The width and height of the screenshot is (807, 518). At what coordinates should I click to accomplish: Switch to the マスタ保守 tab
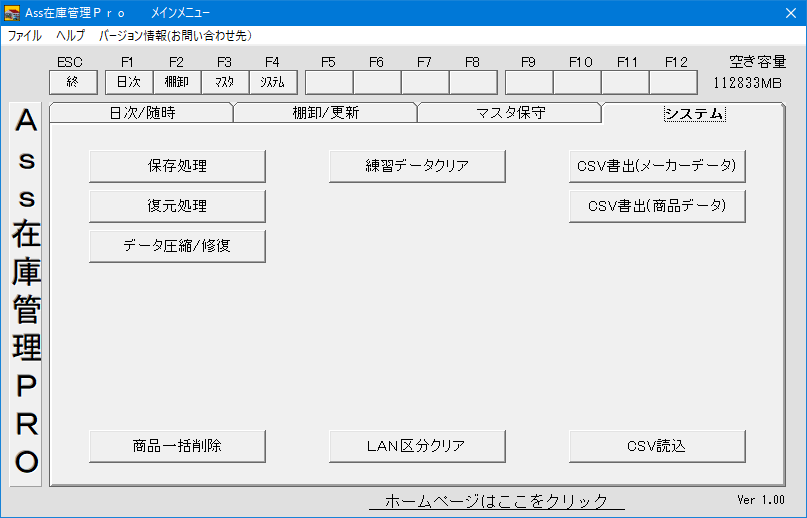pos(509,113)
